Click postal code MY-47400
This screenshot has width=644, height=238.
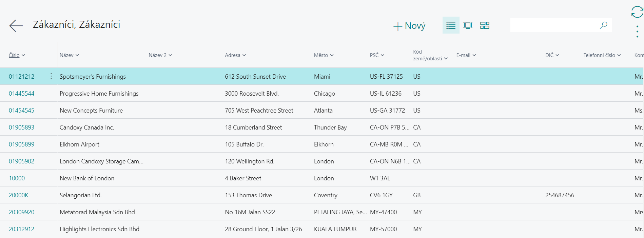pos(383,212)
